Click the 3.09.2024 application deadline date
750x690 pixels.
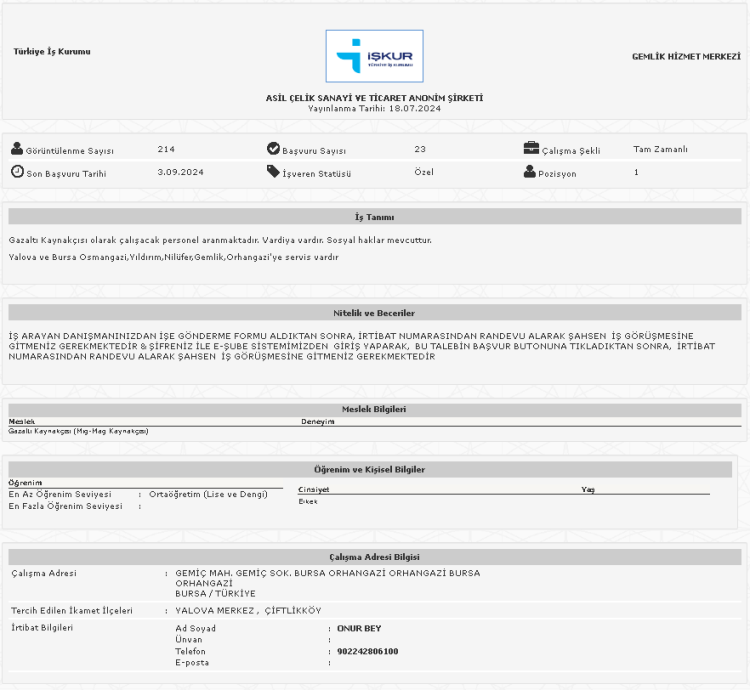tap(181, 172)
